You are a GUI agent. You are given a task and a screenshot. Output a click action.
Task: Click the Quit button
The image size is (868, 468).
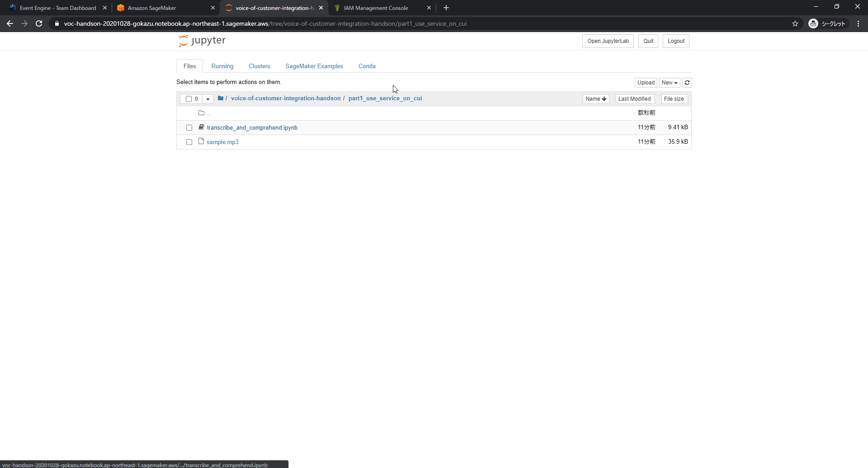[x=648, y=41]
